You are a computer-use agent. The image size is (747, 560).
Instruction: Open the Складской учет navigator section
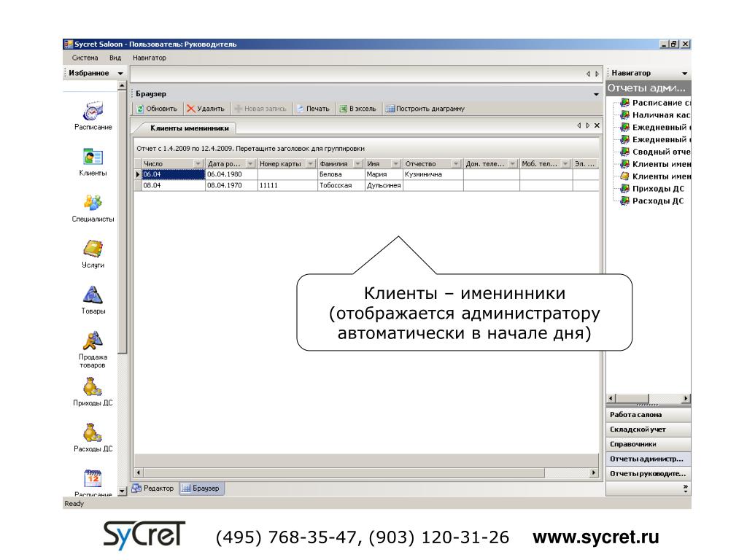[649, 429]
